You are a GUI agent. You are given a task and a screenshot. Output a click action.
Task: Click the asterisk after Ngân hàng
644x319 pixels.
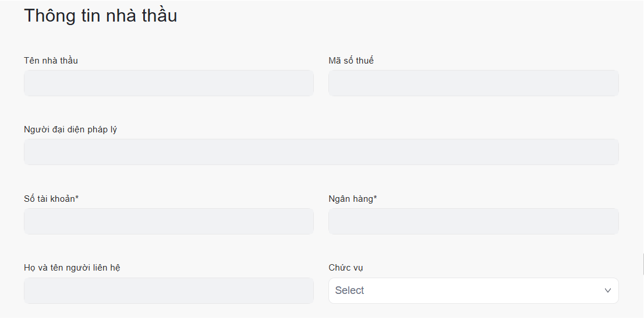point(375,198)
